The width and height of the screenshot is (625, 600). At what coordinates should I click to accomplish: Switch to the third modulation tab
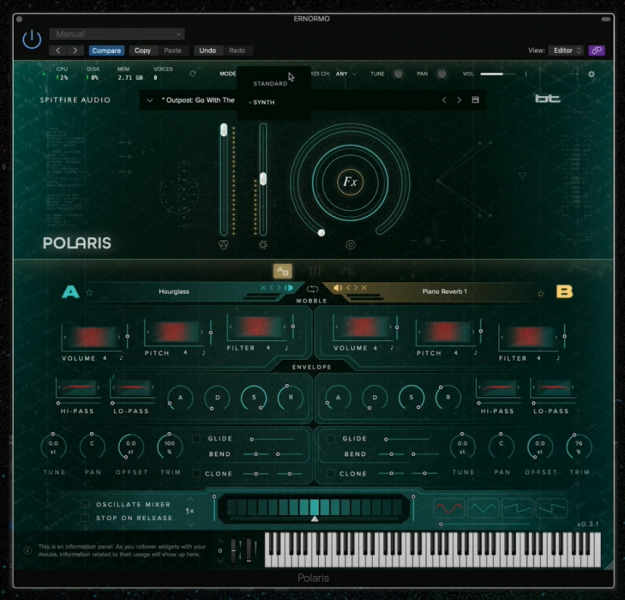tap(348, 271)
